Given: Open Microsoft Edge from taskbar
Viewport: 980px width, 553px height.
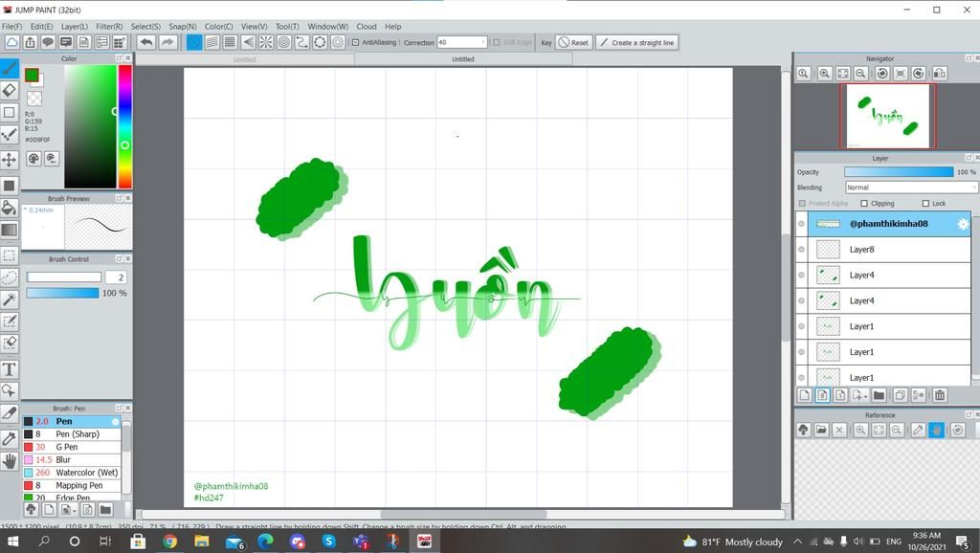Looking at the screenshot, I should pos(265,542).
